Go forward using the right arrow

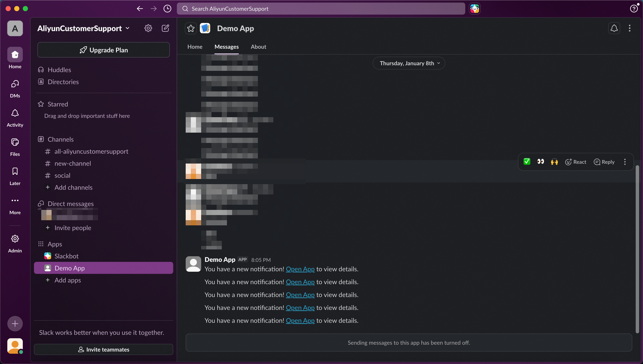coord(153,9)
